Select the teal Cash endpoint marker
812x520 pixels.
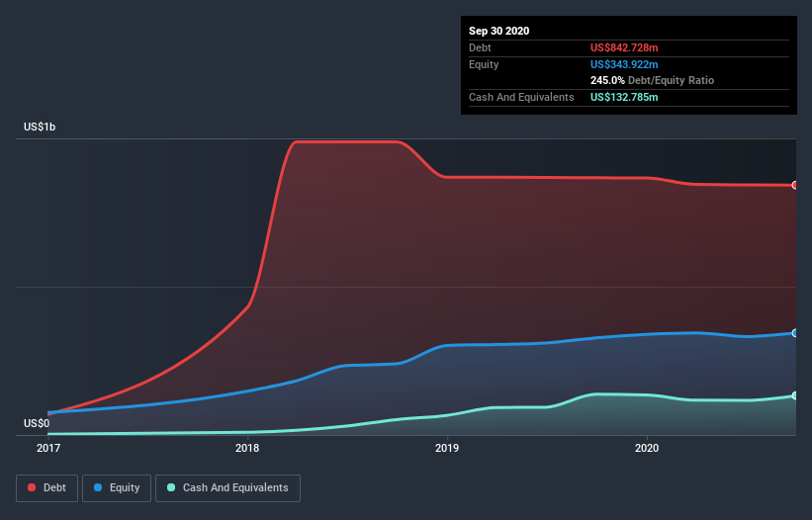click(795, 395)
